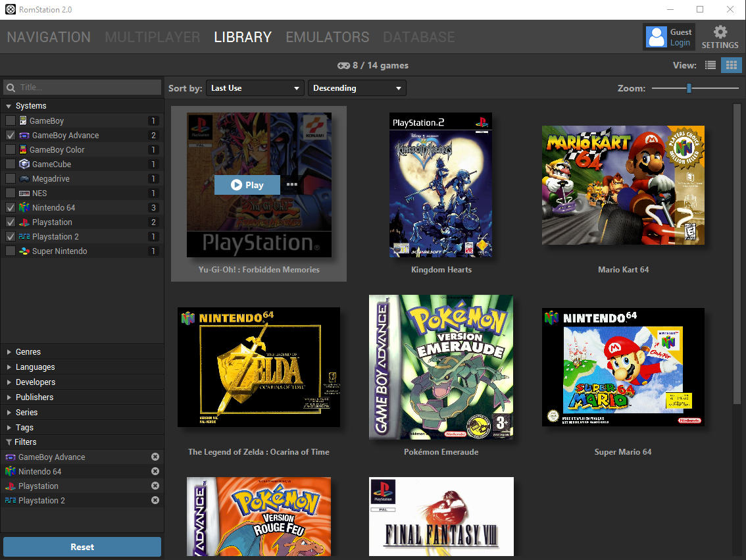This screenshot has width=746, height=560.
Task: Click the RomStation logo in title bar
Action: [x=11, y=9]
